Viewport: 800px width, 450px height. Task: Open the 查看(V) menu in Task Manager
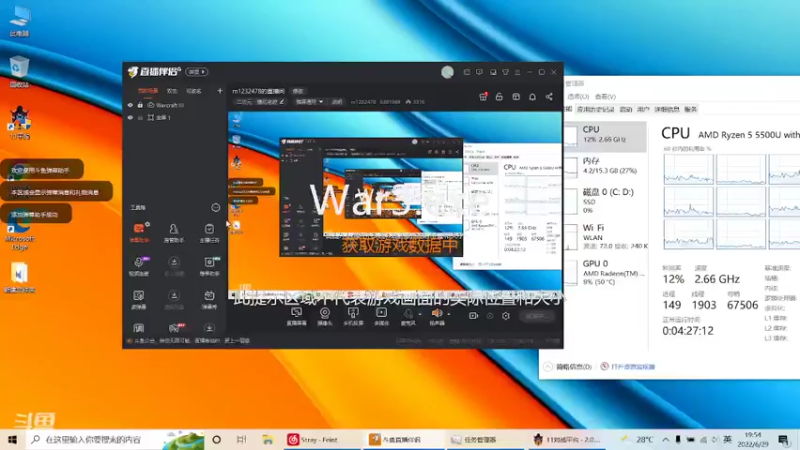click(x=606, y=96)
